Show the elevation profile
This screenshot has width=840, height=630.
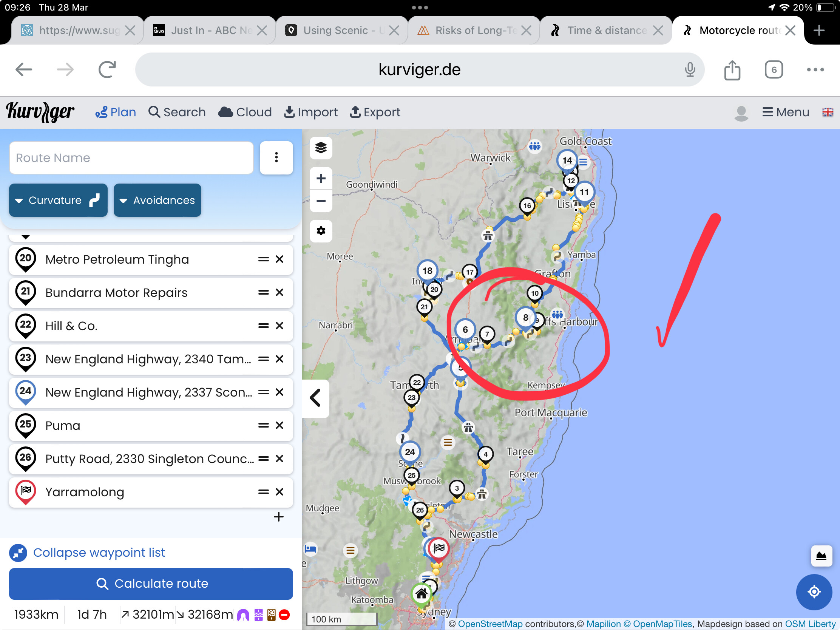(x=821, y=556)
